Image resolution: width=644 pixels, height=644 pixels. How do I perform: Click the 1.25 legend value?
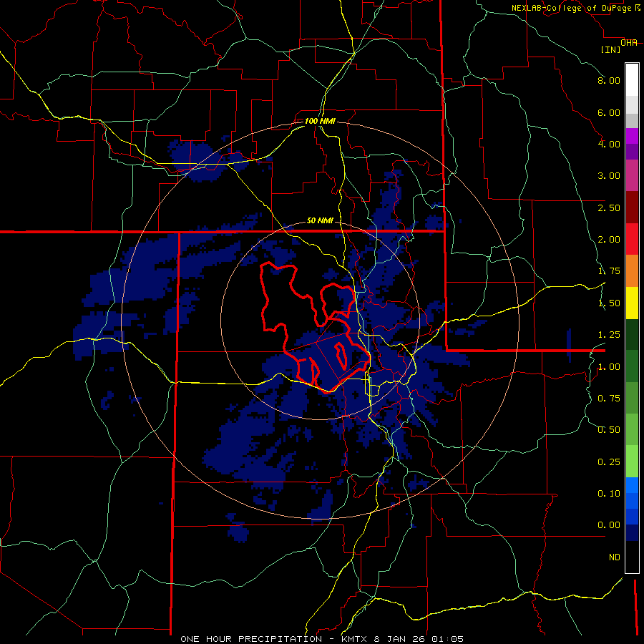(609, 335)
